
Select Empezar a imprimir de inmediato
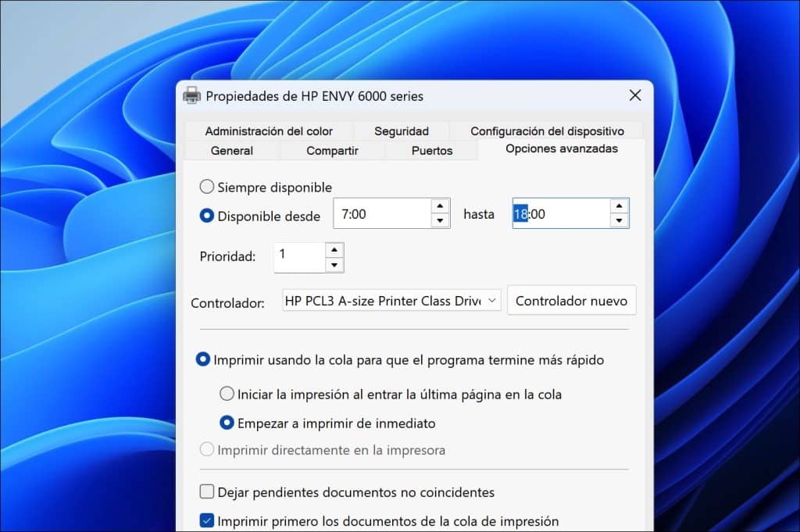click(x=227, y=423)
